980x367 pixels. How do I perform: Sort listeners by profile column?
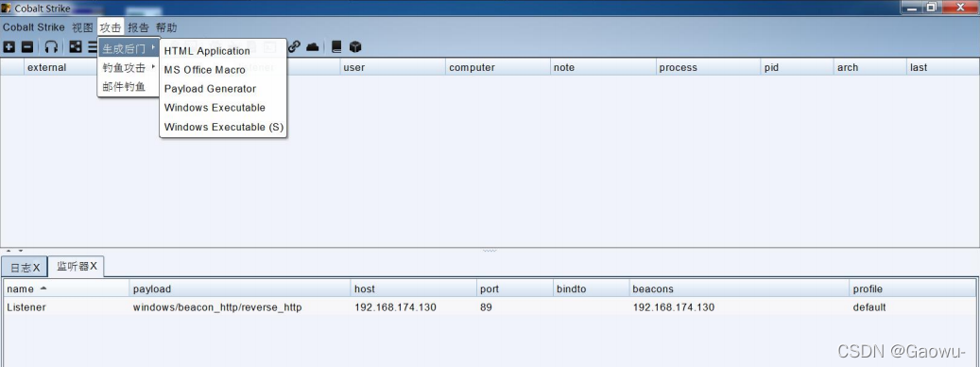[x=914, y=288]
